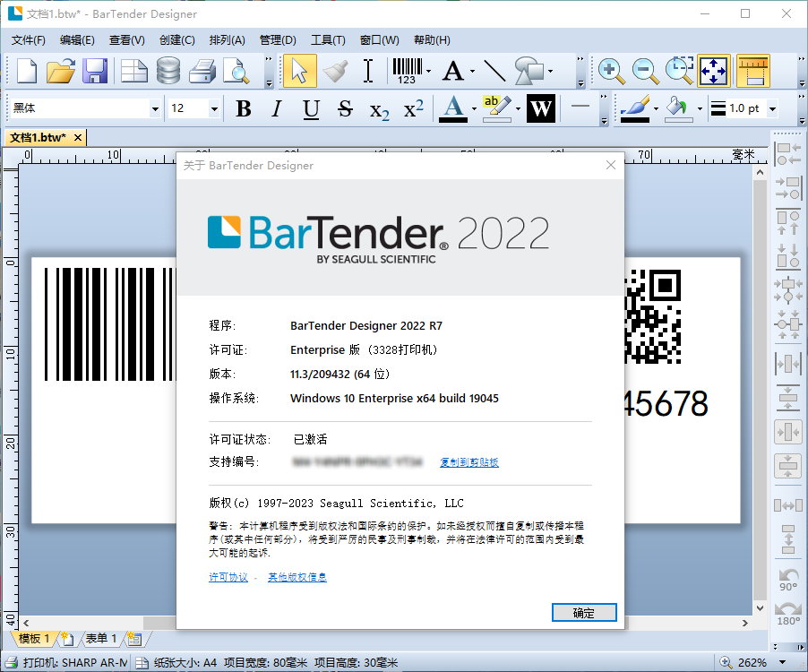Switch to the 模板 1 tab
Image resolution: width=808 pixels, height=672 pixels.
point(34,639)
